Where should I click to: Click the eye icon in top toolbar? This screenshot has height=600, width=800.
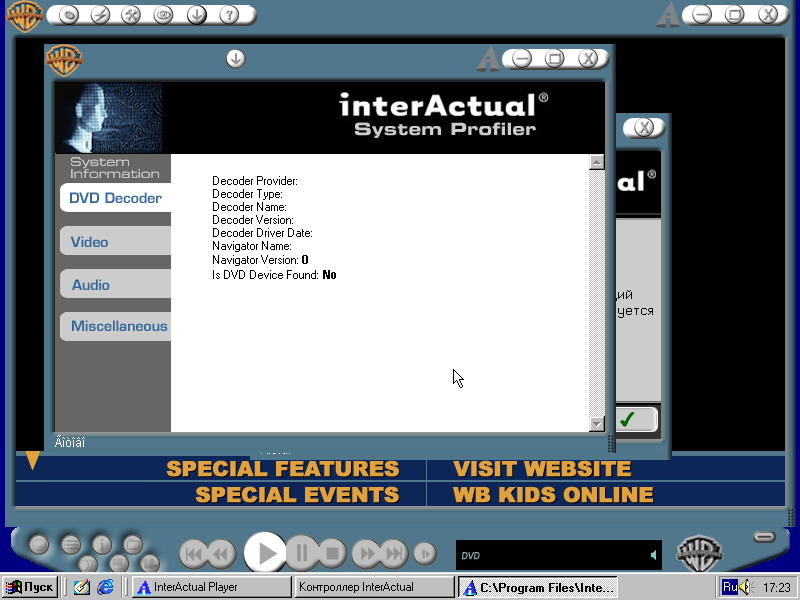click(163, 15)
